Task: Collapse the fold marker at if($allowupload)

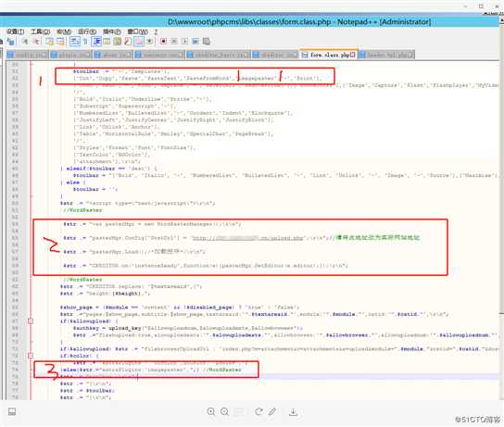Action: pyautogui.click(x=31, y=321)
